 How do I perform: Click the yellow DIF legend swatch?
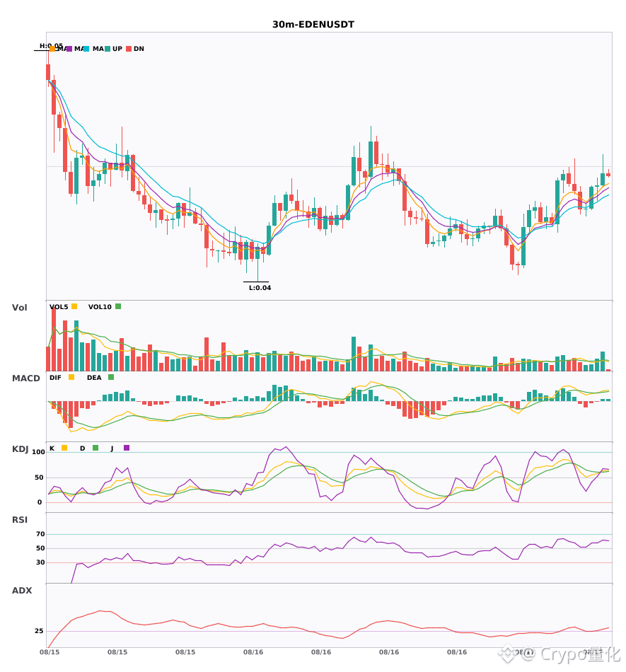71,377
